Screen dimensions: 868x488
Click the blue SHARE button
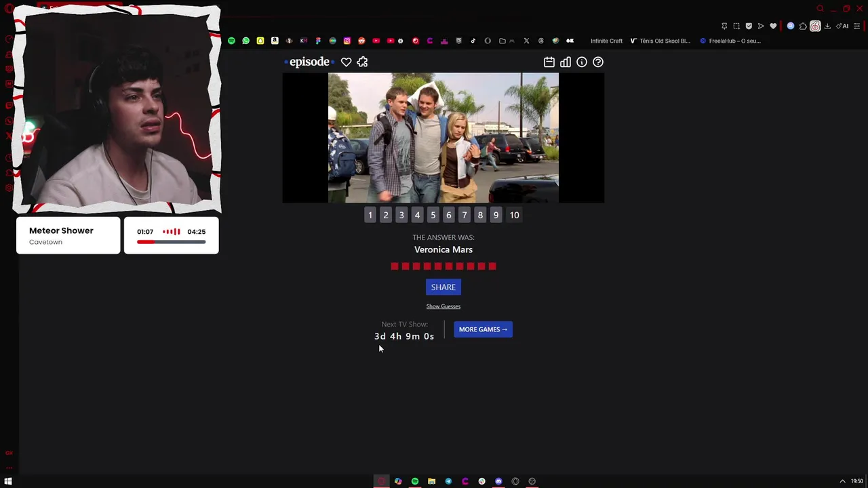tap(443, 287)
